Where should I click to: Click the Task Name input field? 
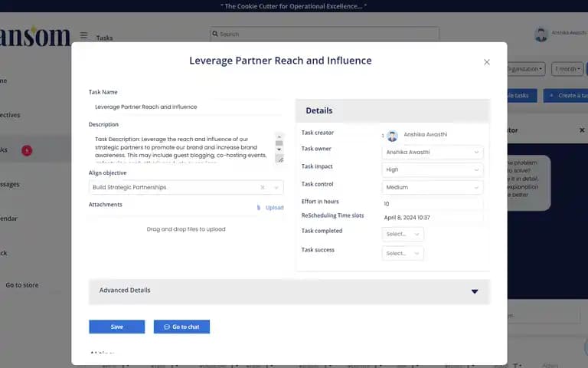point(186,107)
